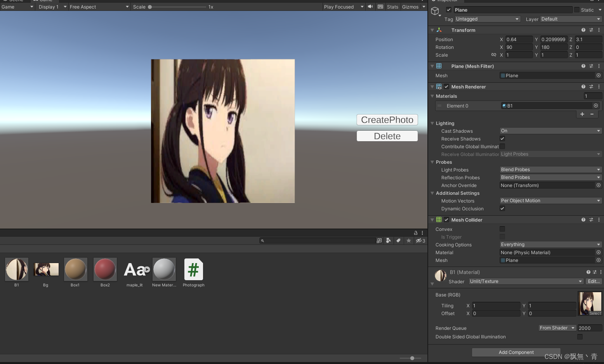Viewport: 604px width, 364px height.
Task: Open Plane Mesh Filter help icon
Action: [x=583, y=66]
